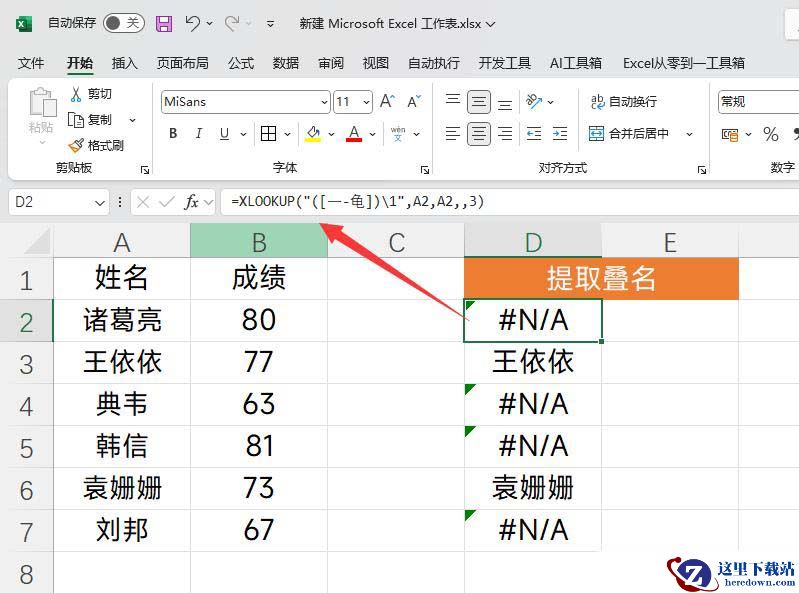799x593 pixels.
Task: Switch to the 页面布局 ribbon tab
Action: (182, 63)
